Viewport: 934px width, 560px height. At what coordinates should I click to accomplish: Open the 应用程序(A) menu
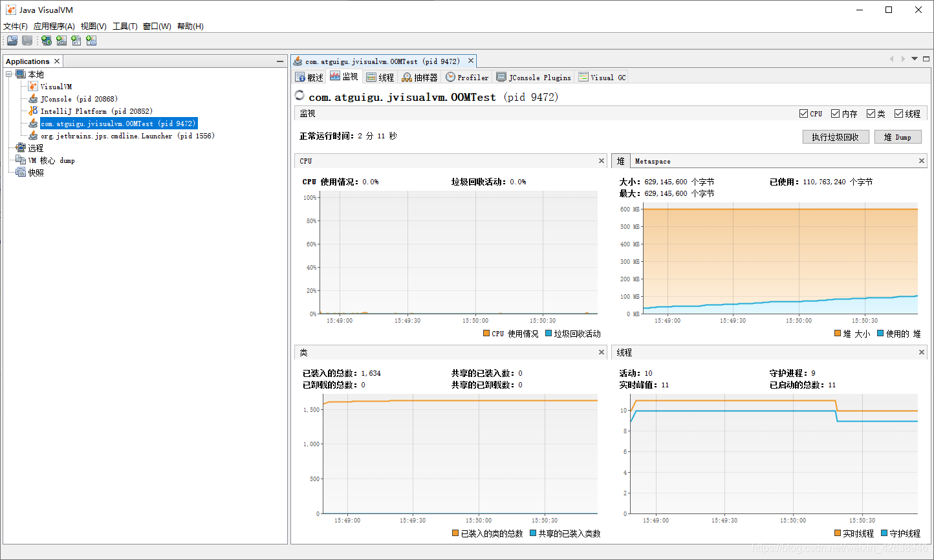[54, 26]
